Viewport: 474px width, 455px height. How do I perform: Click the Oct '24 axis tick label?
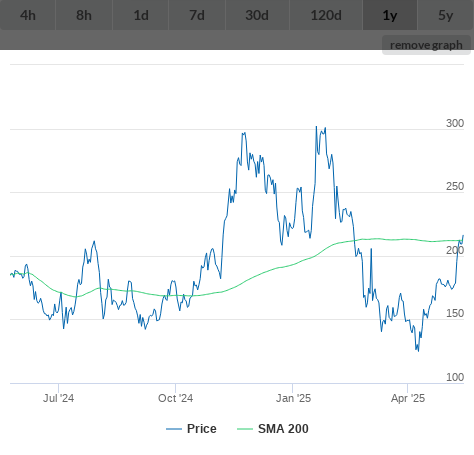[175, 398]
